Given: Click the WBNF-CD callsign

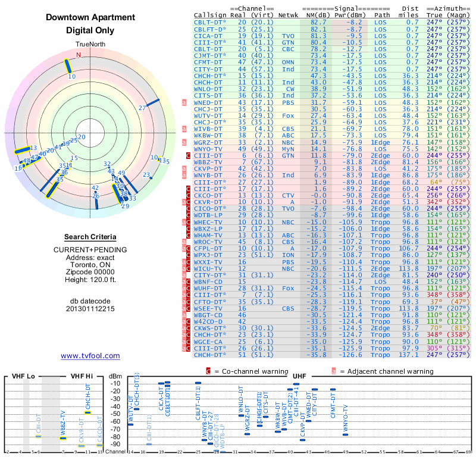Looking at the screenshot, I should click(208, 282).
